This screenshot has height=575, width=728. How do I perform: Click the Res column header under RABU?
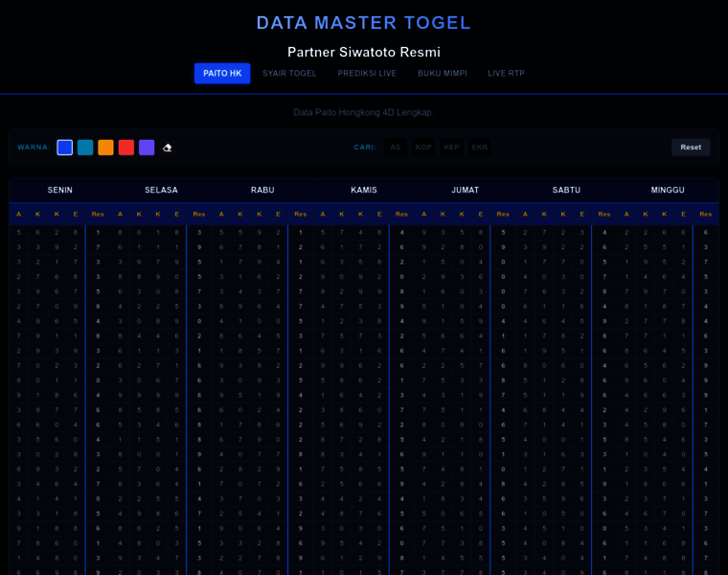click(301, 214)
